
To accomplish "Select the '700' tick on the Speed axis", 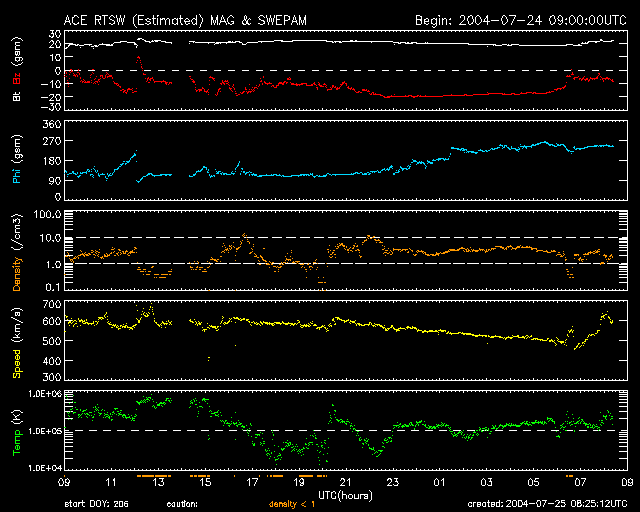I will (52, 304).
